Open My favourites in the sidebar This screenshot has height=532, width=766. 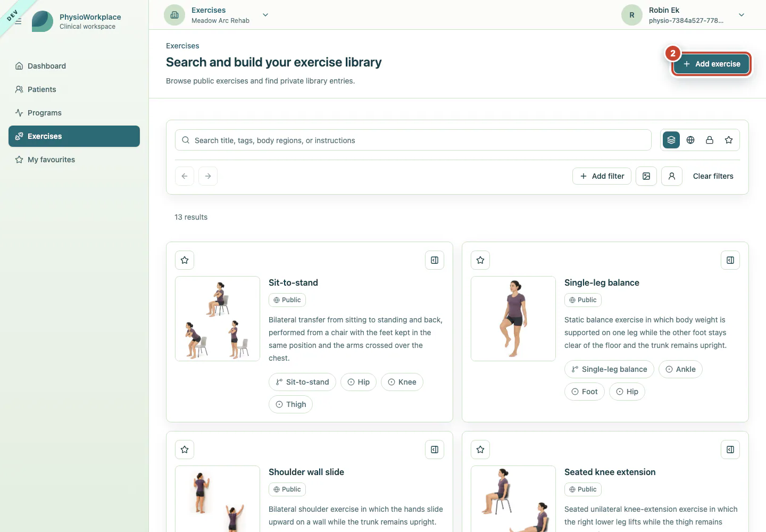pyautogui.click(x=74, y=160)
